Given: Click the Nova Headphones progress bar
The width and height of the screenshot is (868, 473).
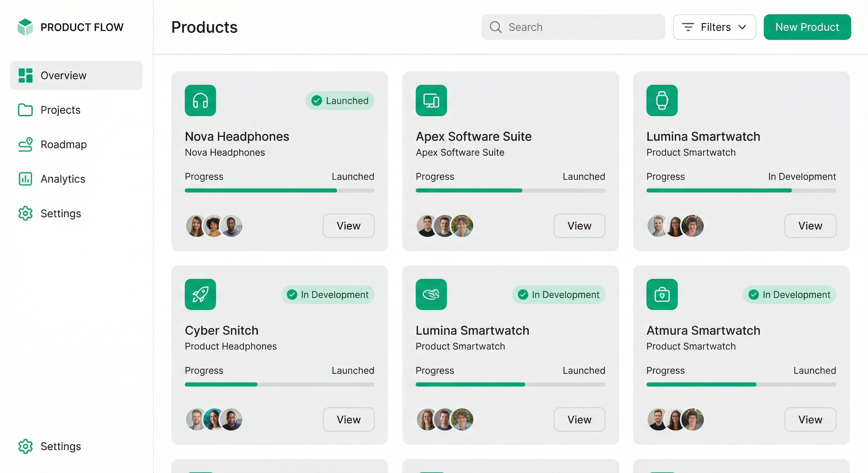Looking at the screenshot, I should pos(279,191).
